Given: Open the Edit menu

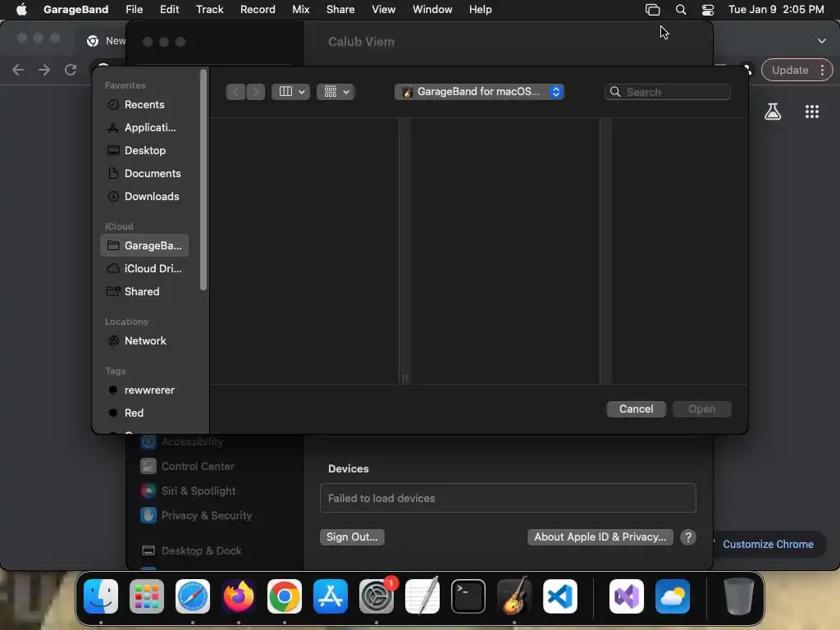Looking at the screenshot, I should coord(169,9).
